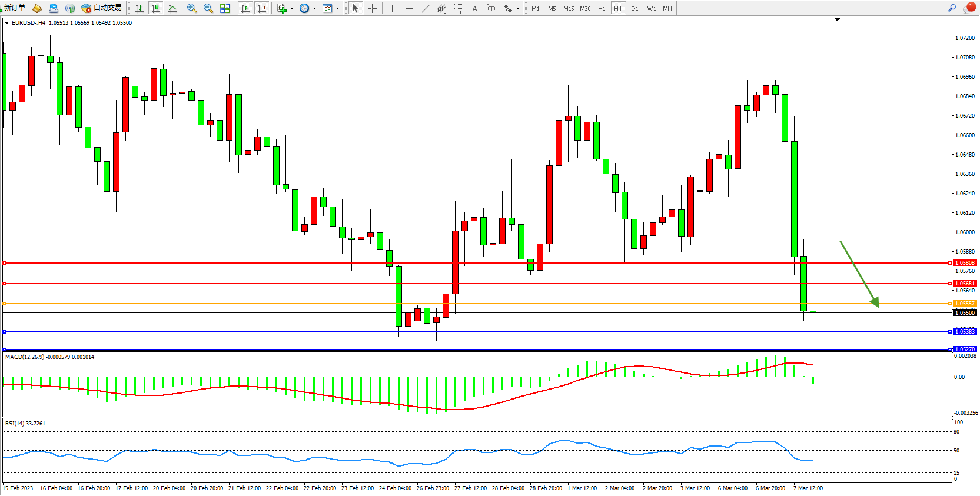Image resolution: width=980 pixels, height=496 pixels.
Task: Click the zoom out magnifier icon
Action: coord(208,8)
